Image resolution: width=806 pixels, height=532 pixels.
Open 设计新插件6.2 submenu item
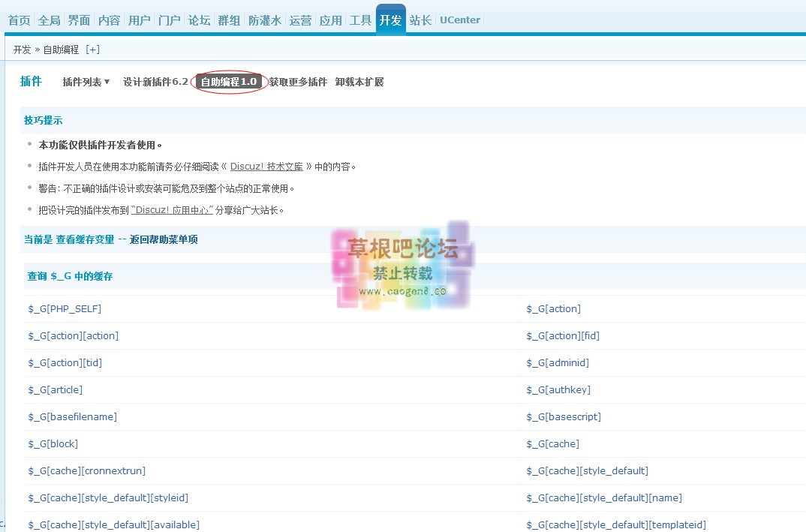[x=155, y=82]
